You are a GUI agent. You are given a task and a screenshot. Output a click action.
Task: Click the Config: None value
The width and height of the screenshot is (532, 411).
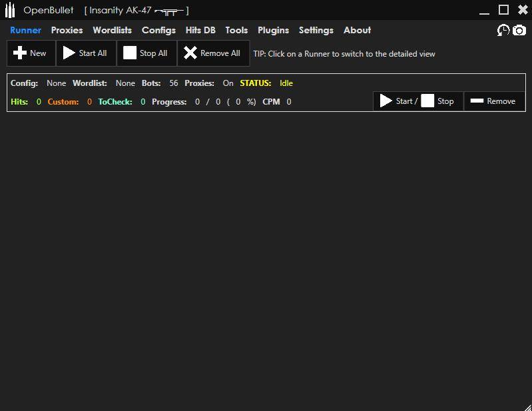point(57,83)
